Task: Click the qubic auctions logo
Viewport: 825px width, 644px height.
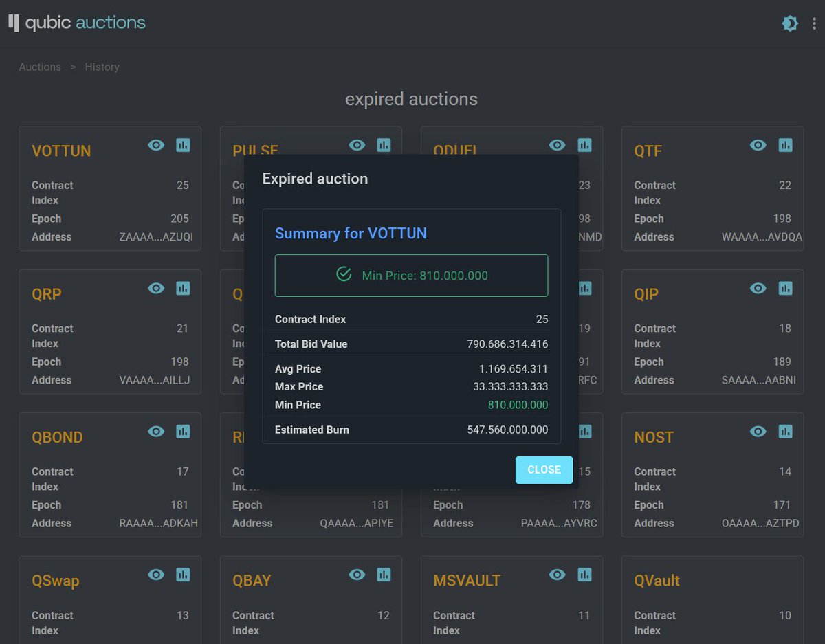Action: 76,23
